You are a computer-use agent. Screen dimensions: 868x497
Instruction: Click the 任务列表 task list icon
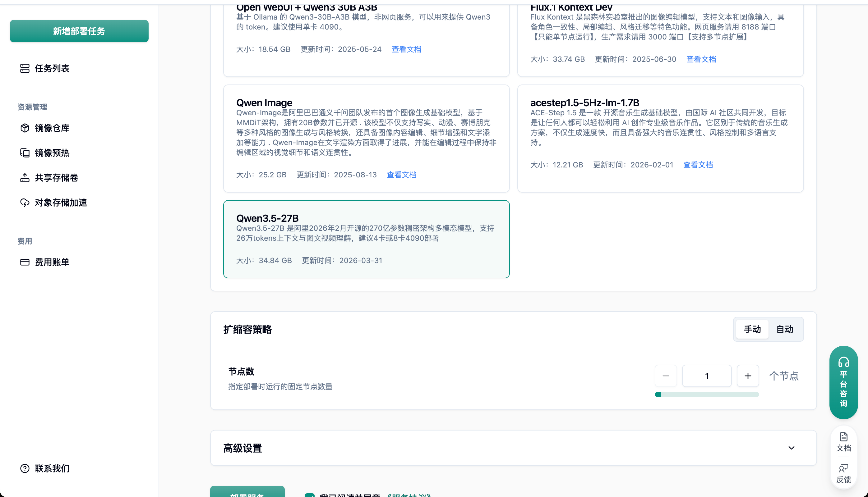point(25,68)
